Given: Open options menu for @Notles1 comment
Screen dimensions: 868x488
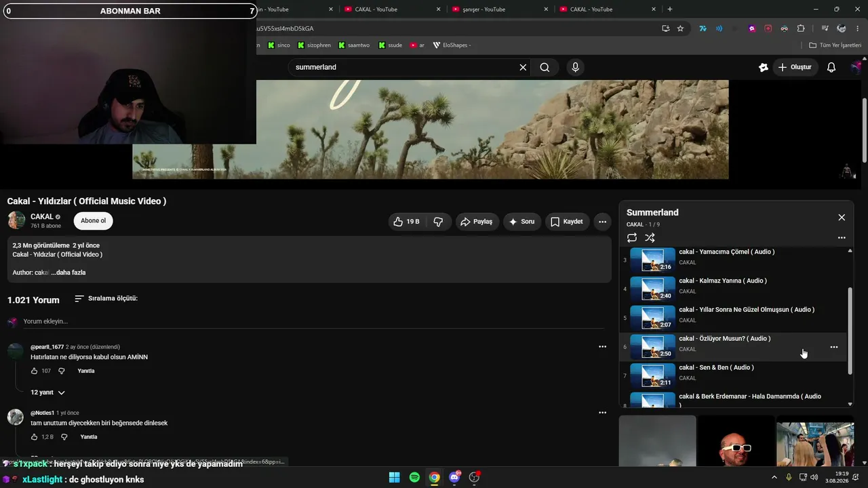Looking at the screenshot, I should [602, 412].
